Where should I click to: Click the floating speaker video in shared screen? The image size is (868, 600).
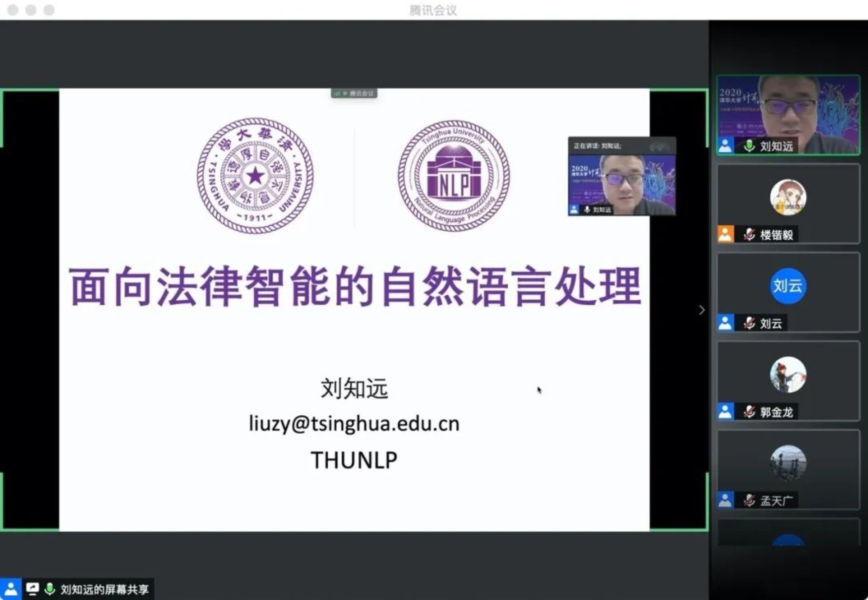coord(621,185)
